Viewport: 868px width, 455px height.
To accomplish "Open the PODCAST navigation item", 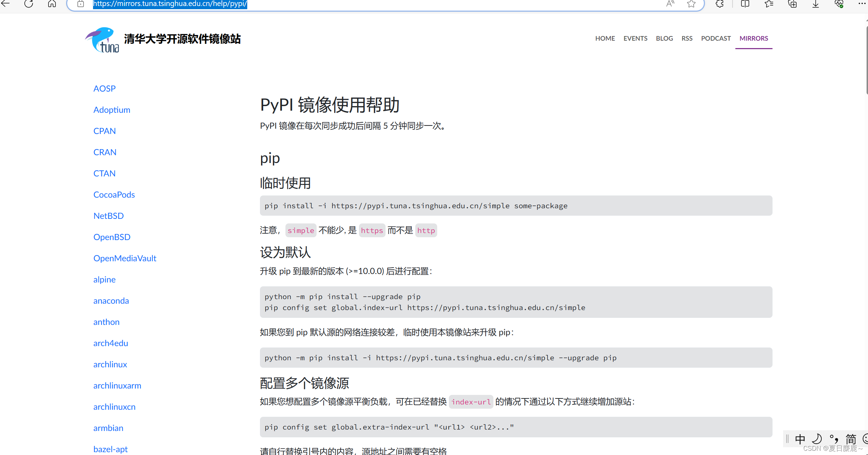I will pos(716,38).
